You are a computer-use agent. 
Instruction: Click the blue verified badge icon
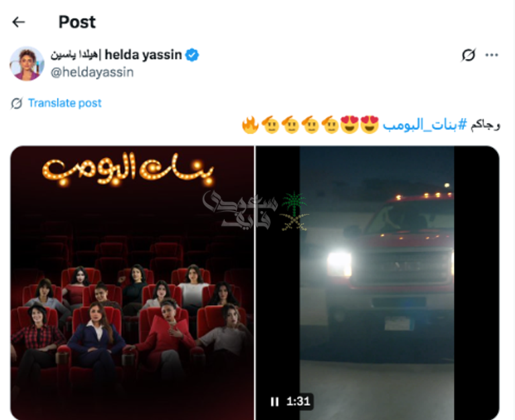pyautogui.click(x=192, y=55)
